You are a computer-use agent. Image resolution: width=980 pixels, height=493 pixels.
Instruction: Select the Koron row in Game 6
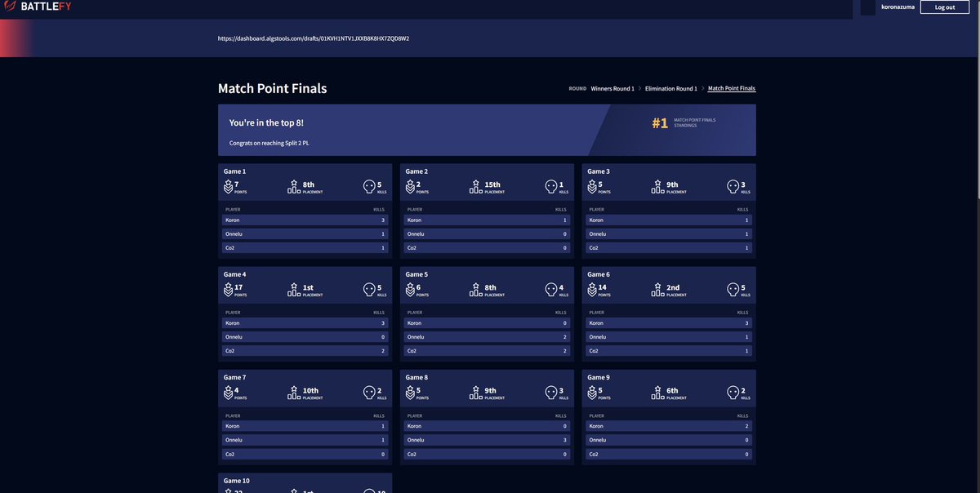pyautogui.click(x=669, y=322)
